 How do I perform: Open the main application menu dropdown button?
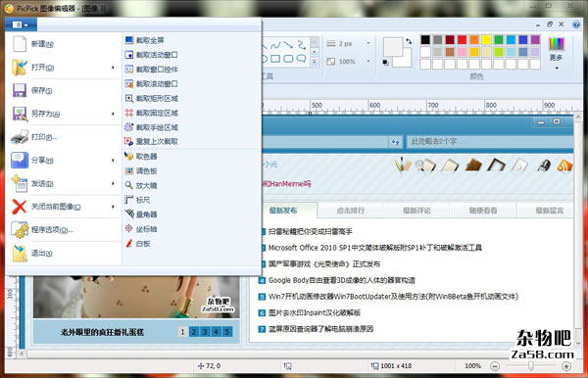[21, 24]
